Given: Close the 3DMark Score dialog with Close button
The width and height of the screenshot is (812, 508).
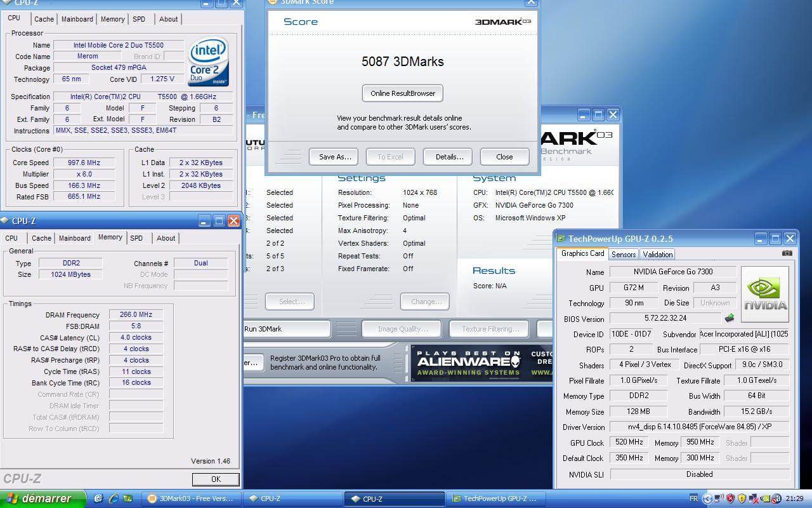Looking at the screenshot, I should (x=505, y=157).
